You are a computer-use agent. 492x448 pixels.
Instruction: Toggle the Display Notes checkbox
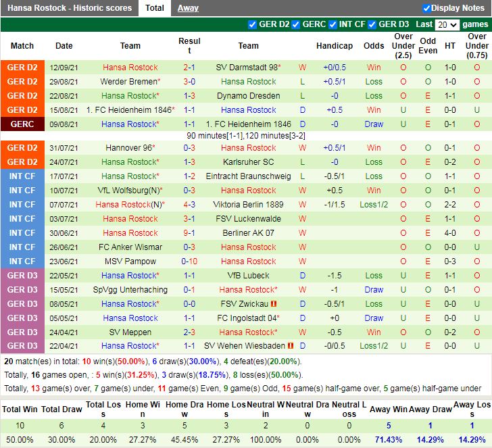pyautogui.click(x=426, y=8)
